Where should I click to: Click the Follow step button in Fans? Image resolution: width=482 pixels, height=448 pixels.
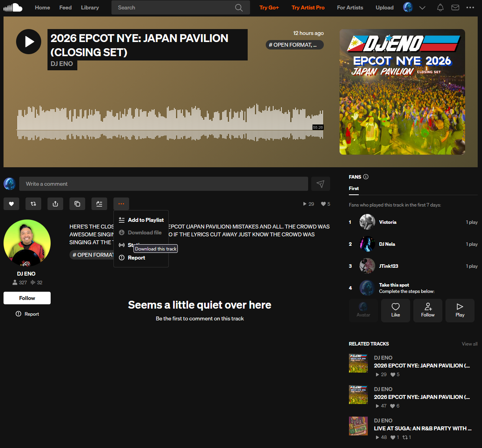click(x=428, y=311)
